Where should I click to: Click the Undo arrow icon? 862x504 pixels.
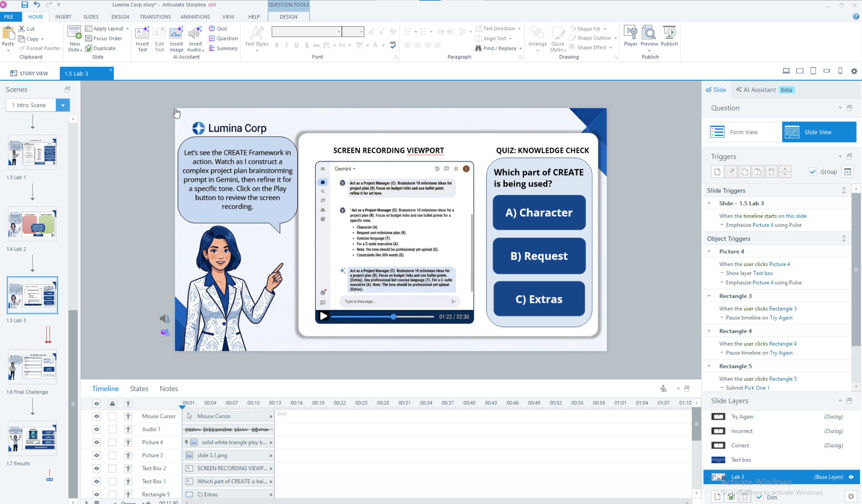[37, 5]
